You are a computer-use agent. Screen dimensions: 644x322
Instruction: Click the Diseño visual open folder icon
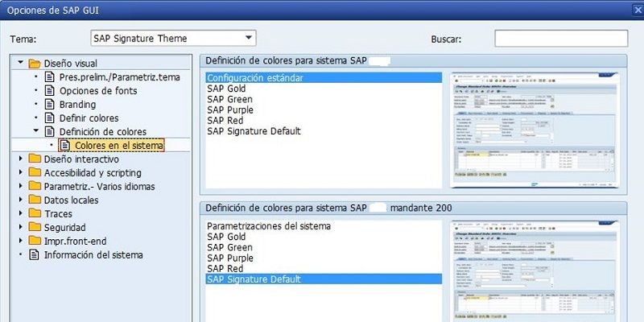(x=35, y=64)
